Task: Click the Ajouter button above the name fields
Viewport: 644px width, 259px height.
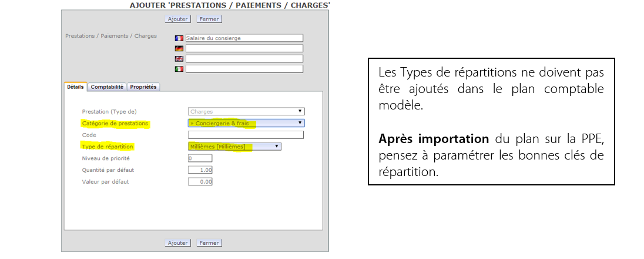Action: tap(177, 19)
